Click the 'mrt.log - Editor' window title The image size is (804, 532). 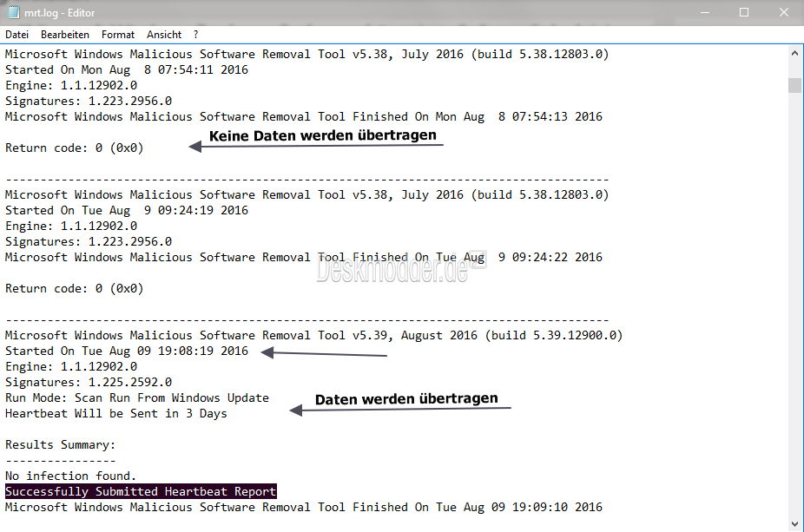pos(60,13)
